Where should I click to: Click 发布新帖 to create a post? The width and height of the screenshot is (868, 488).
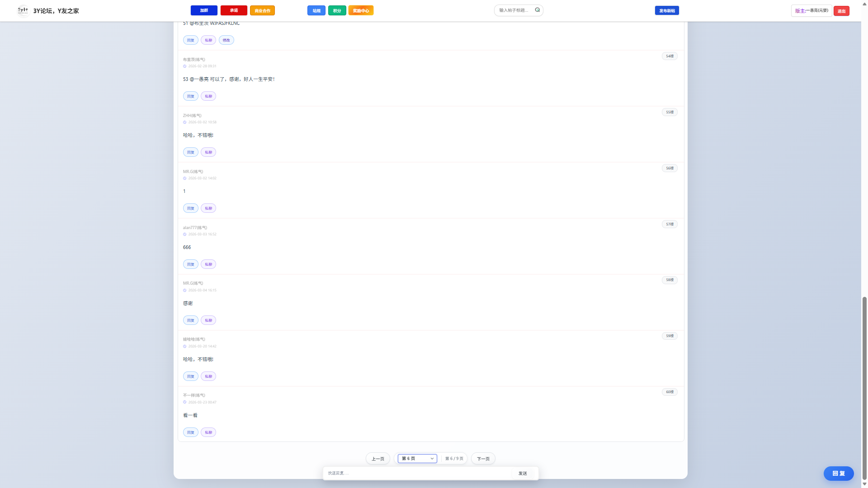667,10
